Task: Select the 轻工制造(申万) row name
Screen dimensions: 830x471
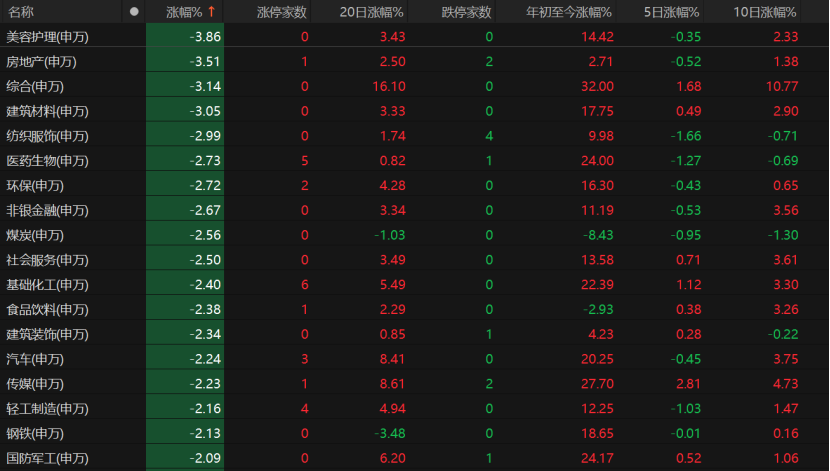Action: (47, 409)
